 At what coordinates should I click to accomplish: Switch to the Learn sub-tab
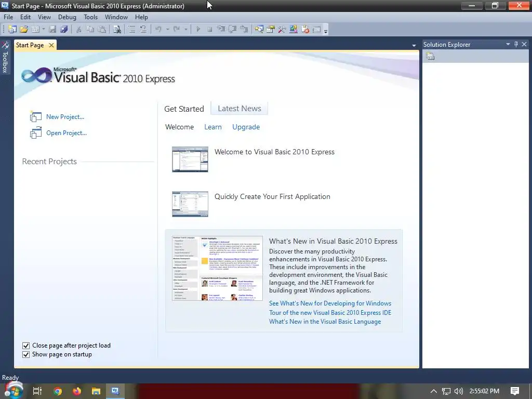[x=213, y=127]
